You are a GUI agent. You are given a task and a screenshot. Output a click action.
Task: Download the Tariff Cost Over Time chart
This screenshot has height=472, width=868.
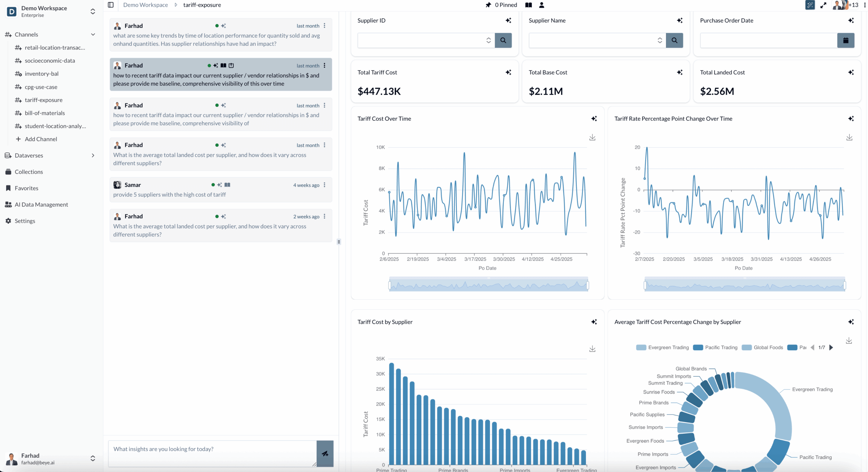pos(592,137)
